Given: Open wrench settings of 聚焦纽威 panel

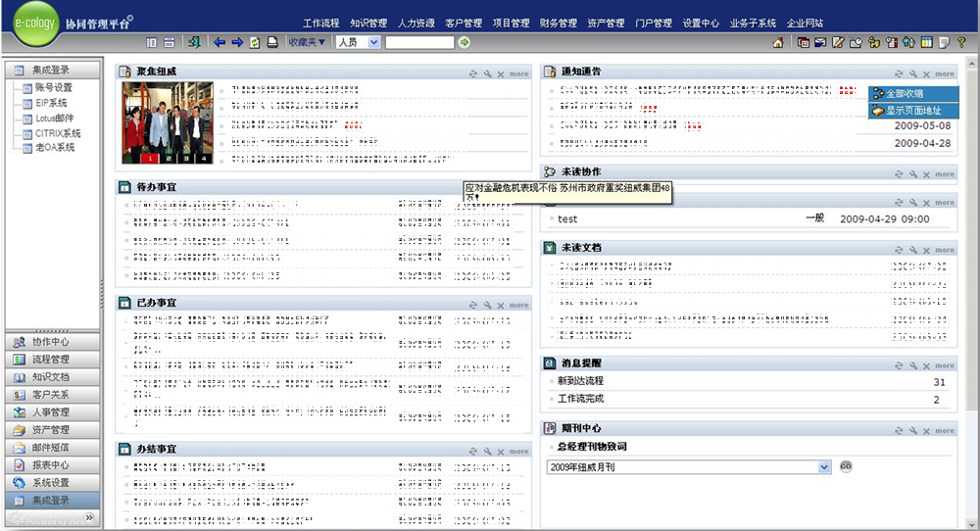Looking at the screenshot, I should click(x=487, y=73).
